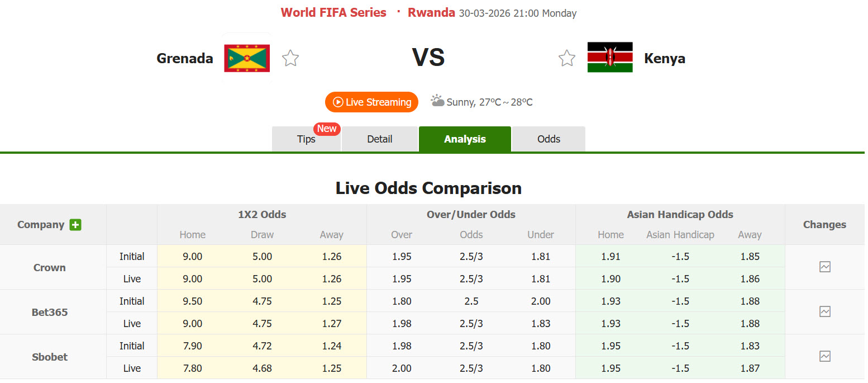
Task: Select the Grenada team name
Action: [185, 58]
